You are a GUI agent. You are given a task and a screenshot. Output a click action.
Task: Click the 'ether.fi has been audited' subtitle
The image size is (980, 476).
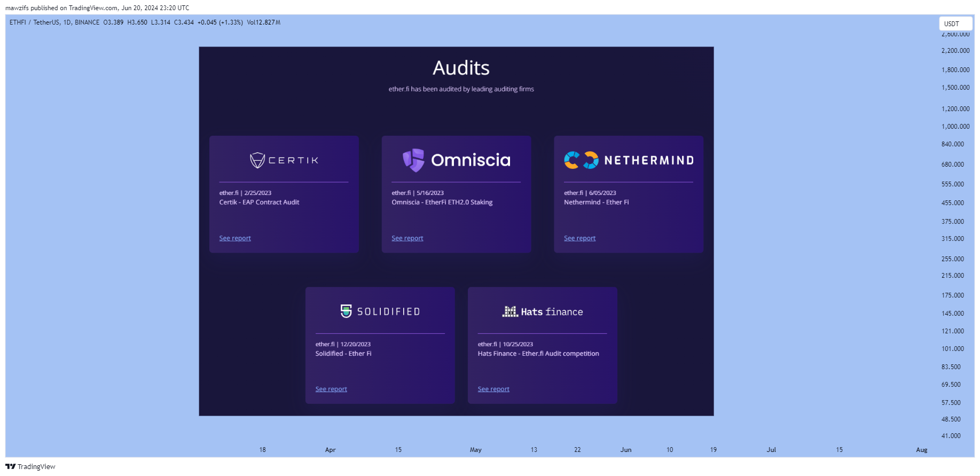pos(461,89)
